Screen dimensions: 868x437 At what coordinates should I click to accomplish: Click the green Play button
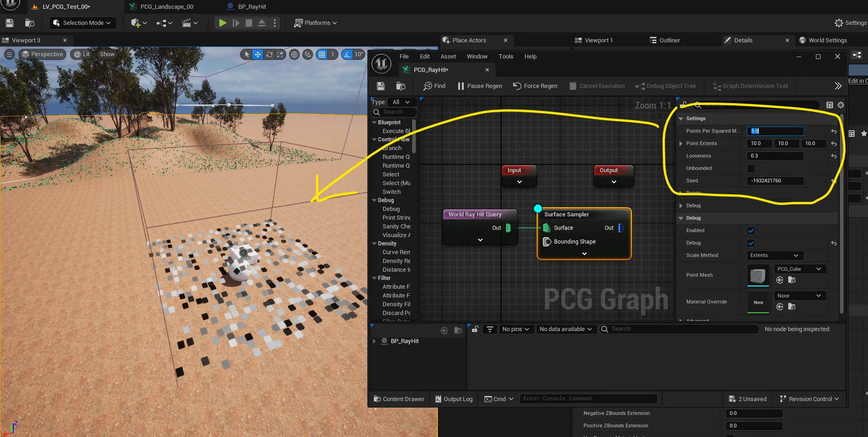point(223,23)
